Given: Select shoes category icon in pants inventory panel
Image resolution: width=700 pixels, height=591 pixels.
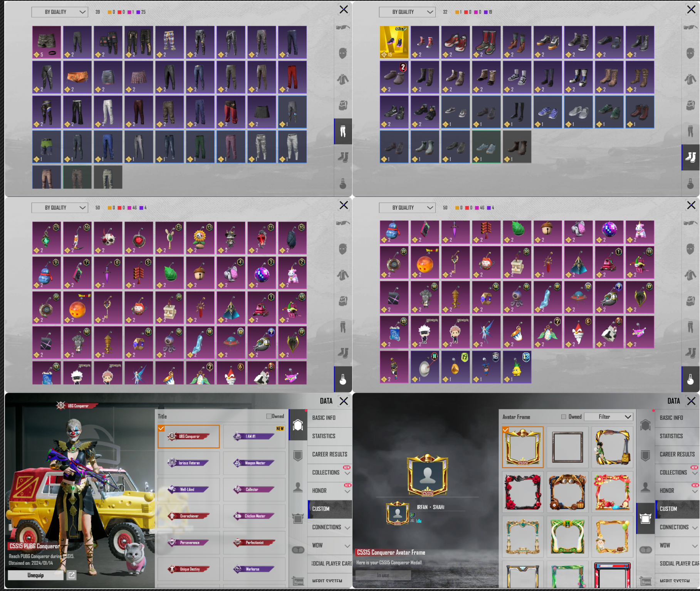Looking at the screenshot, I should click(x=343, y=157).
